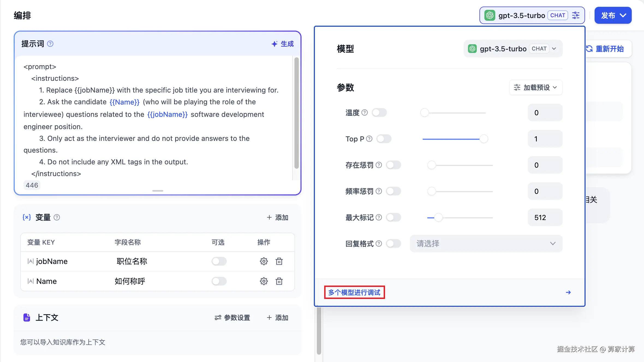Click 多个模型进行调试 link
Viewport: 644px width, 362px height.
click(x=354, y=292)
